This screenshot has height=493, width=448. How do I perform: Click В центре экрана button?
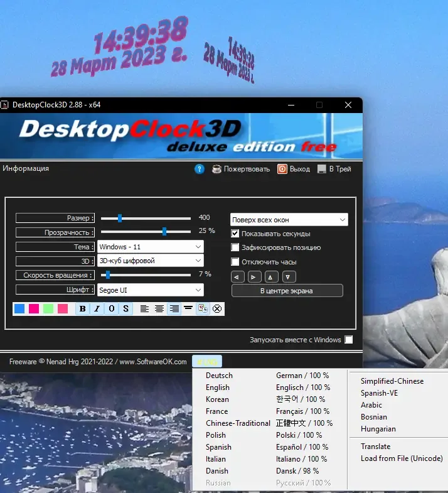coord(287,291)
